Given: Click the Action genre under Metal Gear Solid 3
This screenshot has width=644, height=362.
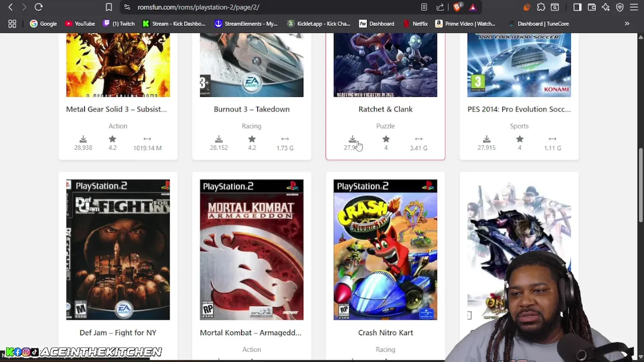Looking at the screenshot, I should click(118, 126).
